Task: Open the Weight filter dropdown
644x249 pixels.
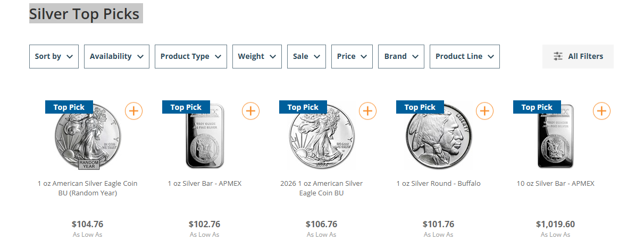Action: pos(257,56)
